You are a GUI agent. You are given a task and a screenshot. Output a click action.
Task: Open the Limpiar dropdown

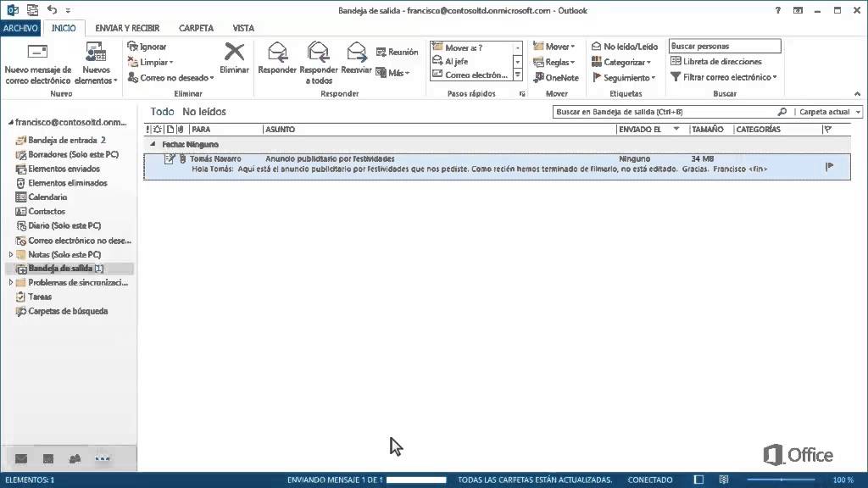[151, 62]
